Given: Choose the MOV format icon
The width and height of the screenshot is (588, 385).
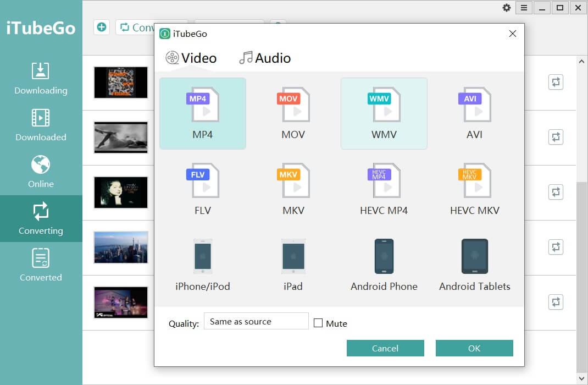Looking at the screenshot, I should (293, 113).
